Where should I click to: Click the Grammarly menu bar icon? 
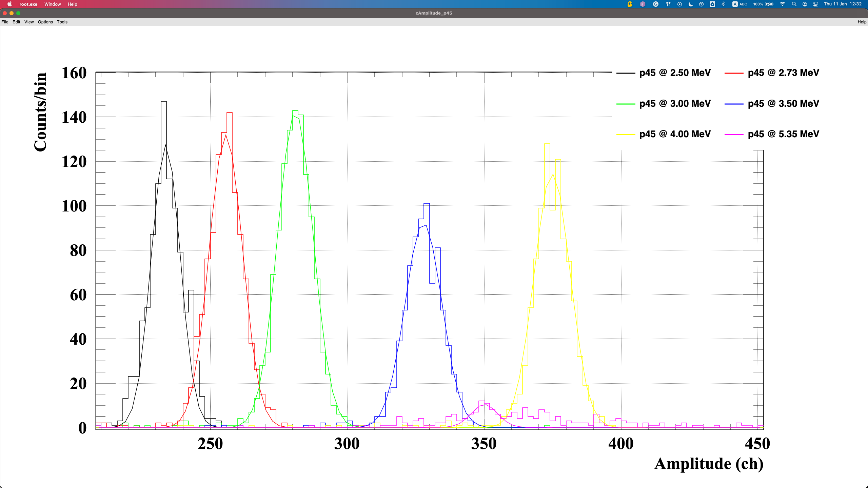(656, 4)
